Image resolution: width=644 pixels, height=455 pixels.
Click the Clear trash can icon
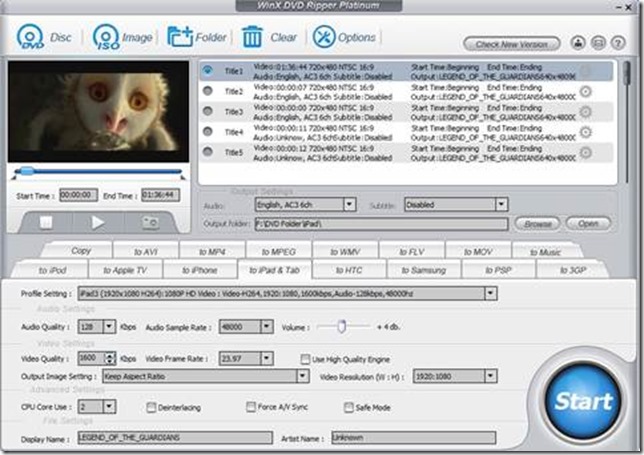(x=252, y=37)
